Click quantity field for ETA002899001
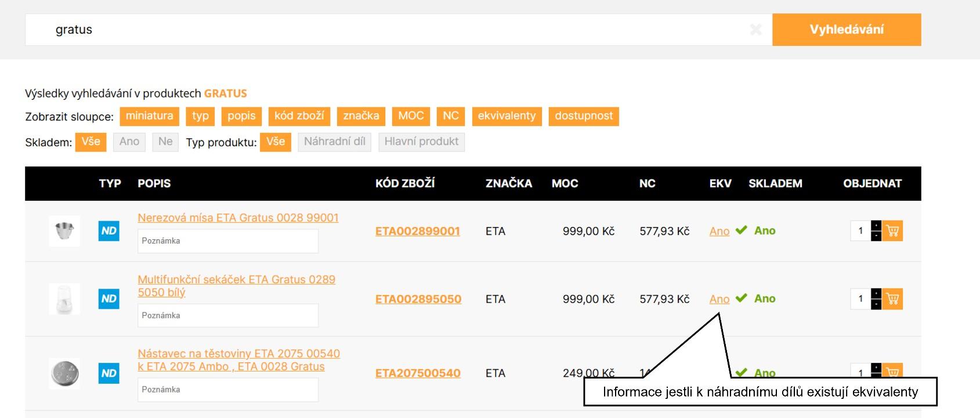 (860, 231)
